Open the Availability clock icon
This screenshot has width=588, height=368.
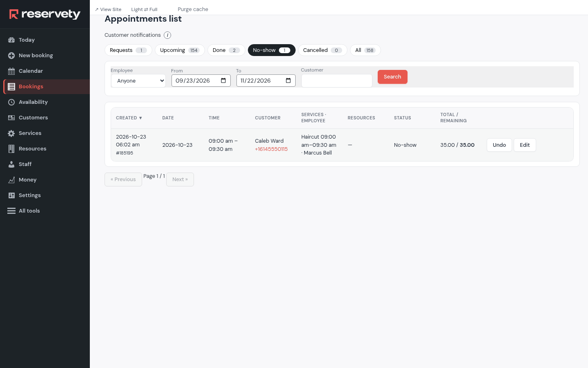[x=11, y=102]
